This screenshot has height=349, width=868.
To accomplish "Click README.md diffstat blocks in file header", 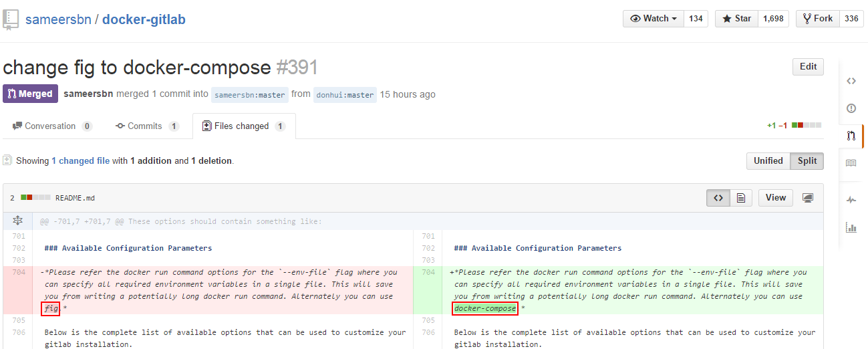I will click(35, 197).
